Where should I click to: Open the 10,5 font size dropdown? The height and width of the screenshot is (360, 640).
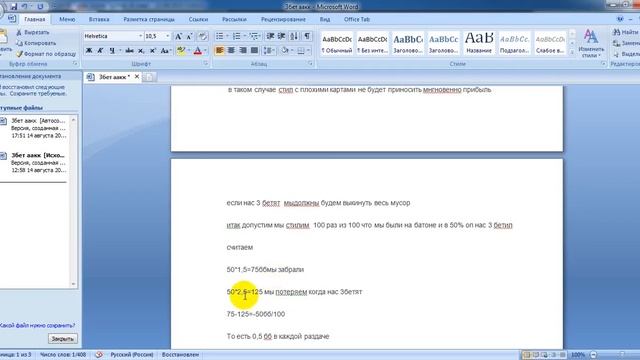click(x=167, y=36)
